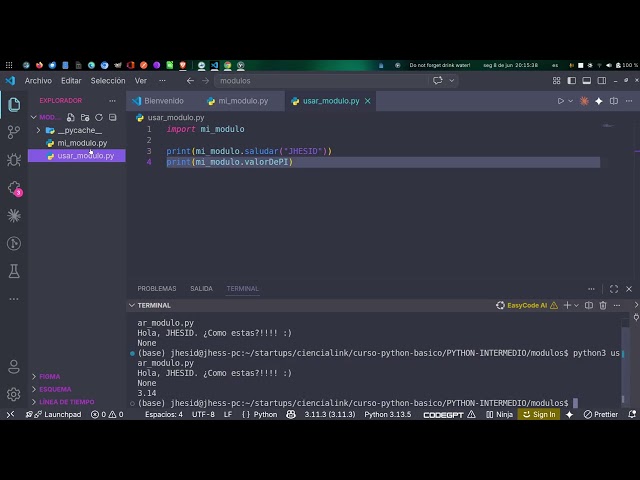Click New Folder icon in explorer header
640x480 pixels.
tap(85, 118)
